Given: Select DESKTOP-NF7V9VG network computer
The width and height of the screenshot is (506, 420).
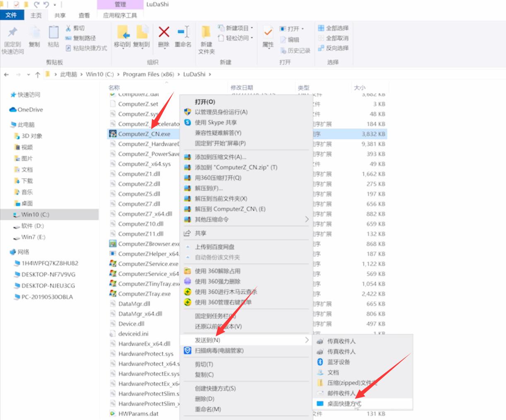Looking at the screenshot, I should (x=45, y=274).
